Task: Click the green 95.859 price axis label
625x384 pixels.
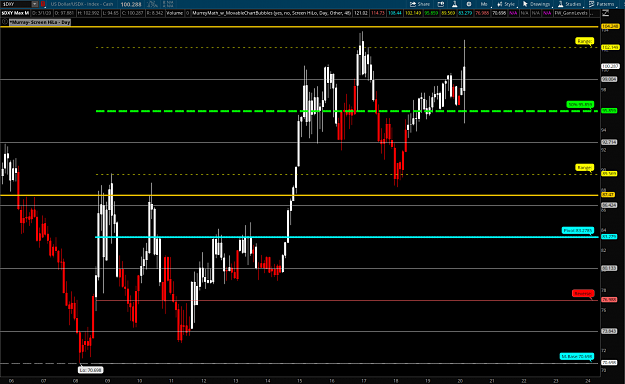Action: point(609,111)
